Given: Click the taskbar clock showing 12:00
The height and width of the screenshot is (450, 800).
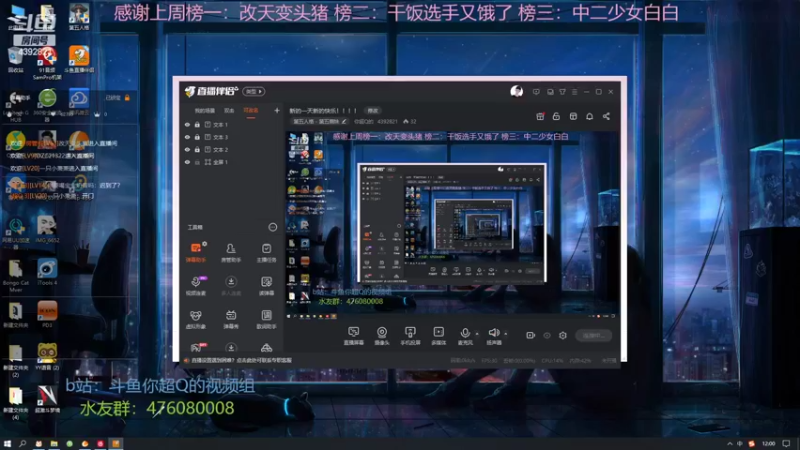Looking at the screenshot, I should (768, 443).
